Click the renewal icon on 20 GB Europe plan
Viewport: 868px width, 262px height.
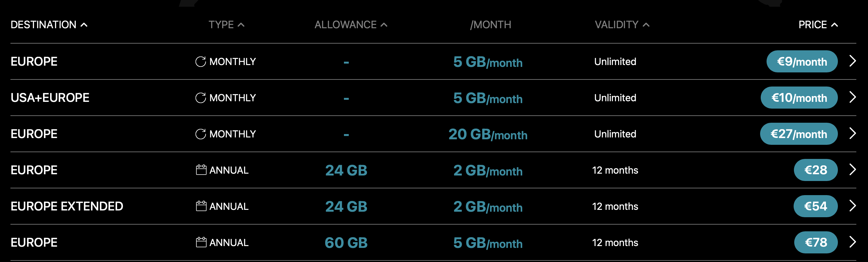coord(200,134)
